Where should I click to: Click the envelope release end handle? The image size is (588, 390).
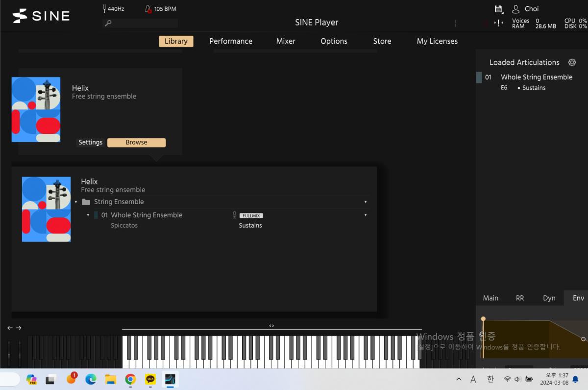(583, 339)
